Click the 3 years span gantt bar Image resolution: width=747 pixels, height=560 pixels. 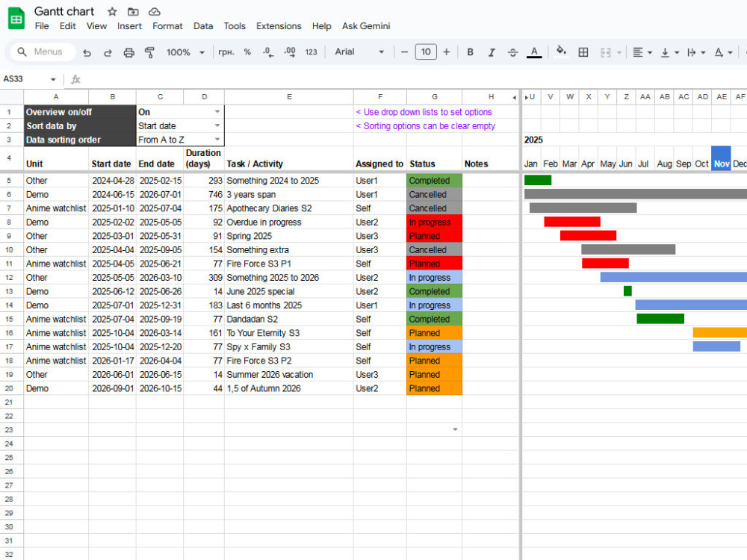[x=636, y=194]
